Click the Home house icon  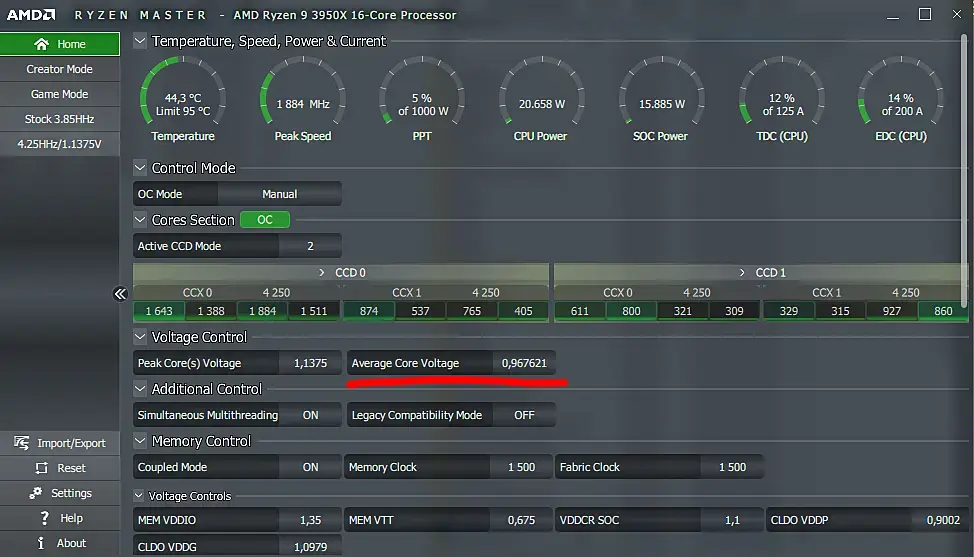tap(42, 44)
